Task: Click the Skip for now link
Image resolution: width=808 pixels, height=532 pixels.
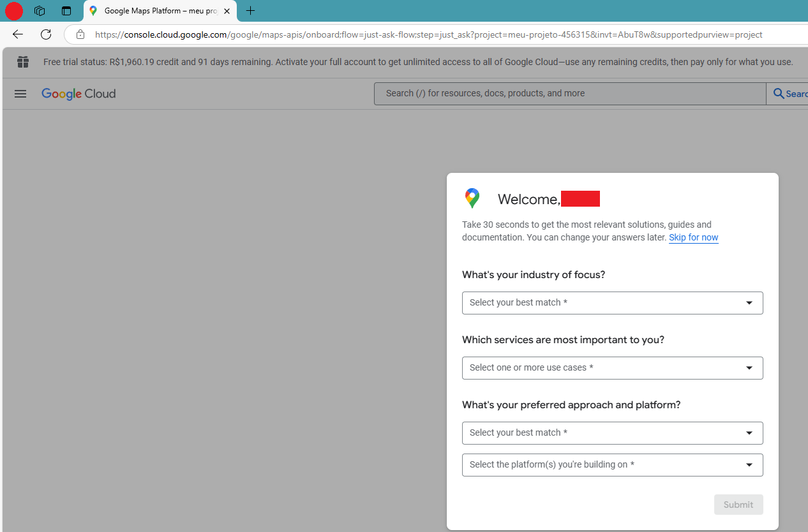Action: (x=693, y=237)
